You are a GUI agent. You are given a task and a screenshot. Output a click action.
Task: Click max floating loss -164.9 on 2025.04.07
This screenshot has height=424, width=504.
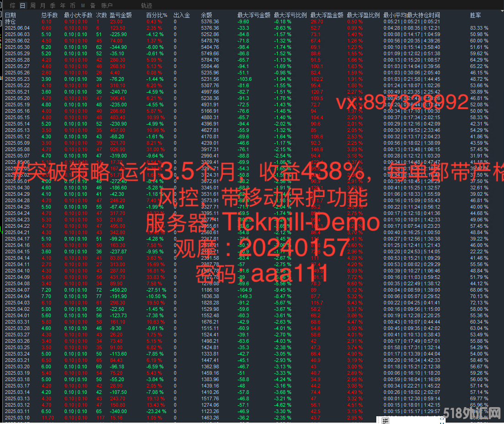244,290
